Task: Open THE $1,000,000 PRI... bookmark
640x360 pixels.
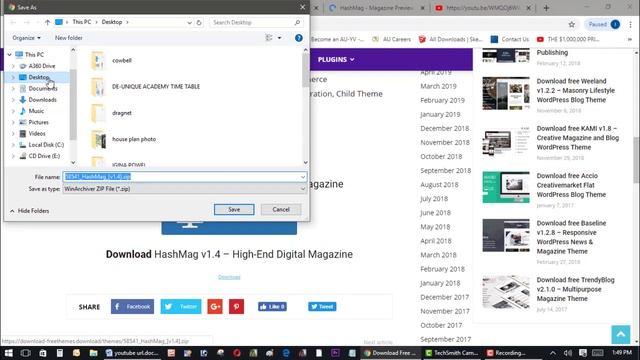Action: click(x=568, y=39)
